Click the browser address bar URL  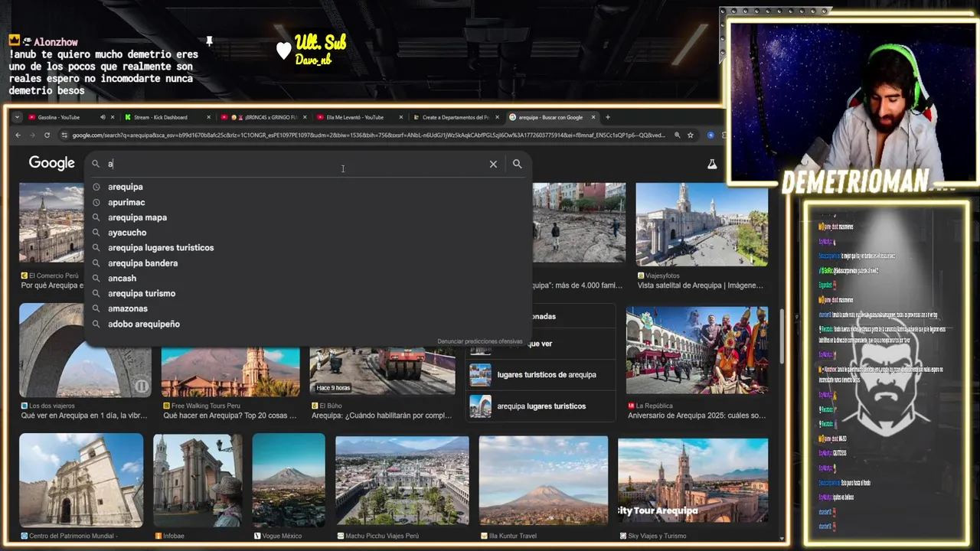[369, 135]
